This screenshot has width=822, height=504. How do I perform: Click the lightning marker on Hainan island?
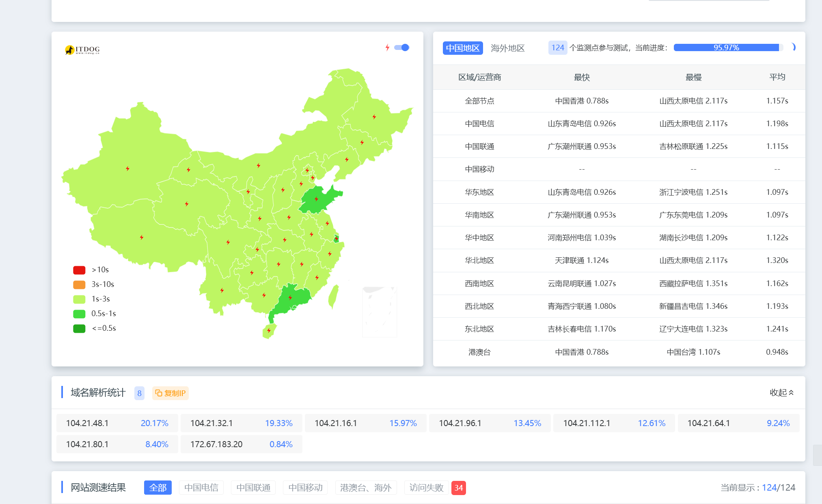pos(269,331)
